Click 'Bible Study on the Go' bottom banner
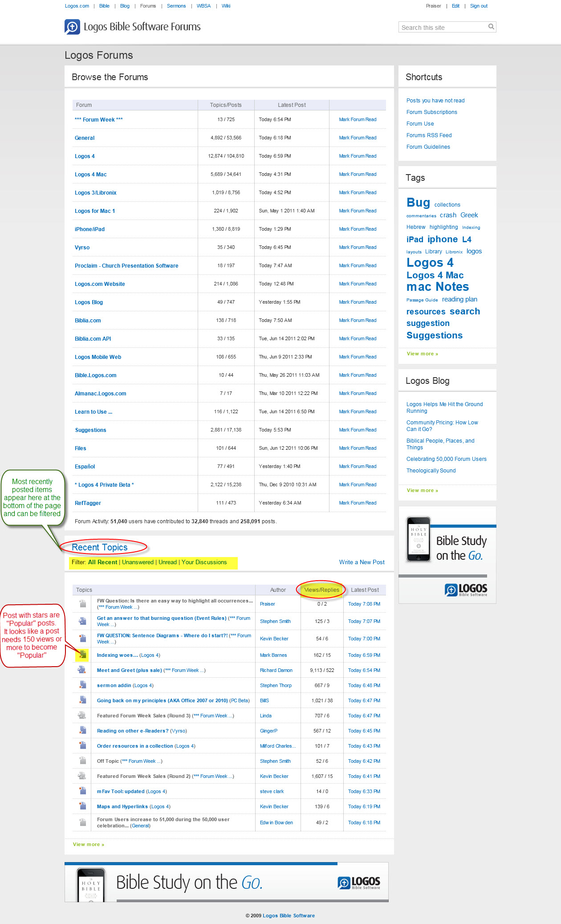The image size is (561, 924). click(227, 882)
